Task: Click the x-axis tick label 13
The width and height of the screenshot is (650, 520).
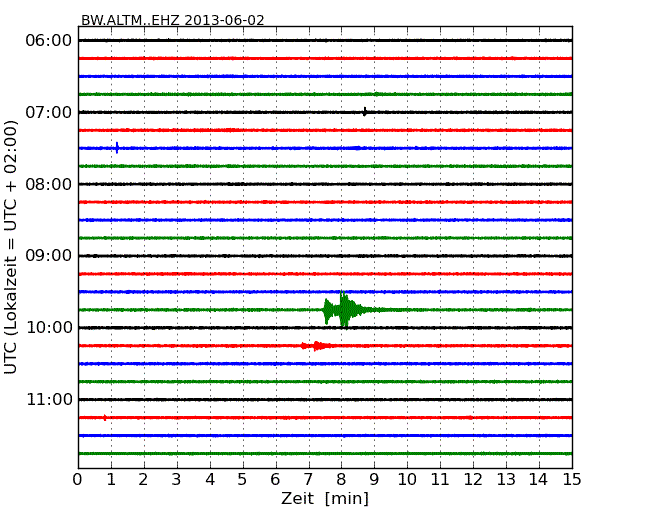Action: (506, 480)
